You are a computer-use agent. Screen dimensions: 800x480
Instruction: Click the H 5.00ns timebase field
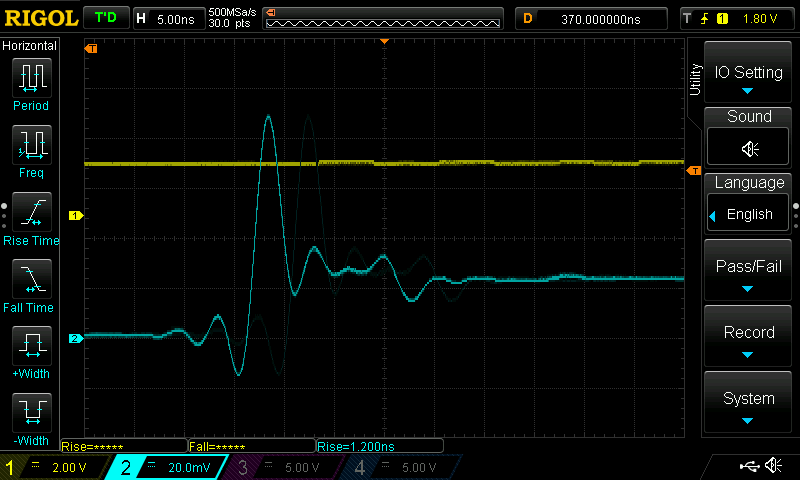point(169,19)
